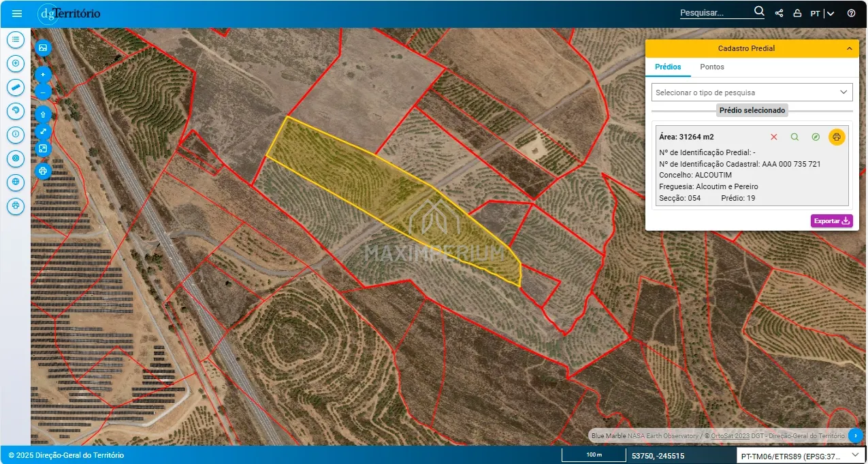Toggle fullscreen map with diagonal arrows button

(x=43, y=131)
